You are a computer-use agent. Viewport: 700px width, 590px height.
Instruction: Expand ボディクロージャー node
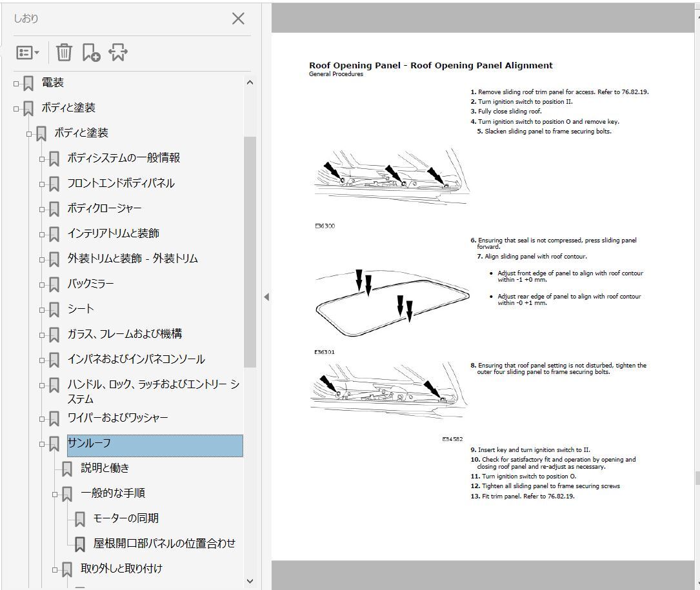coord(42,210)
